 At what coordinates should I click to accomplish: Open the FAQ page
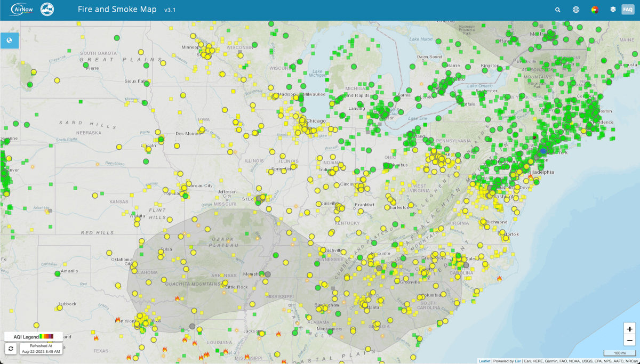628,10
